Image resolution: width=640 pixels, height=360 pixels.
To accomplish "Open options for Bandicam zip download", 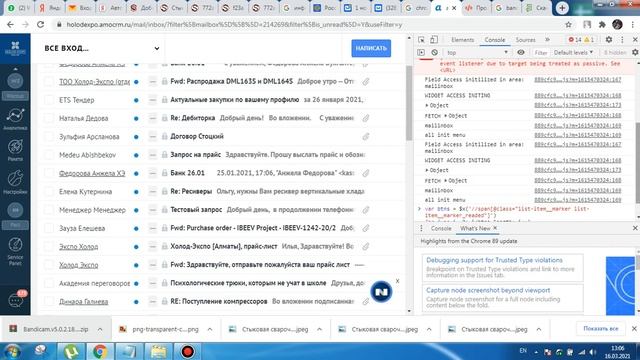I will click(x=100, y=329).
